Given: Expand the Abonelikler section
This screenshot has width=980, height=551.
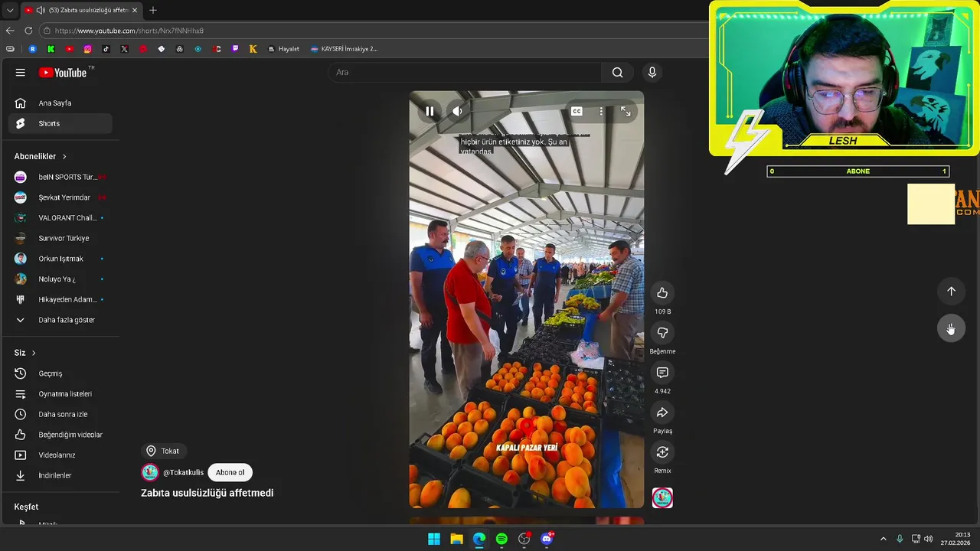Looking at the screenshot, I should pos(41,156).
